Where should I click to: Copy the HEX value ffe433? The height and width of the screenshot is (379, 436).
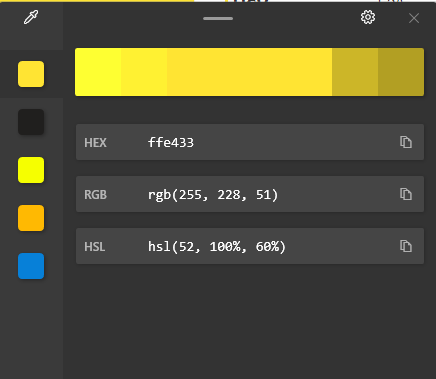click(x=406, y=142)
